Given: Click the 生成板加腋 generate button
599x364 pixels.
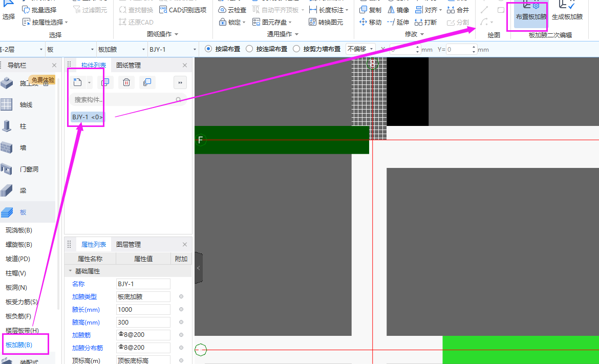Looking at the screenshot, I should [x=567, y=11].
